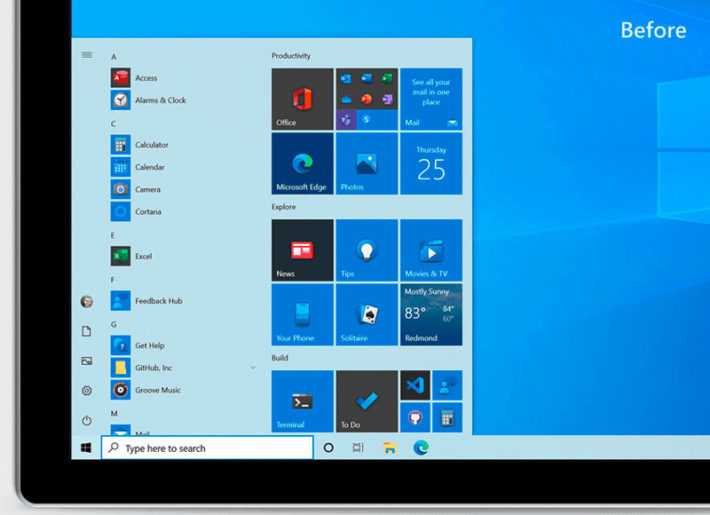Open the Mail tile

(x=431, y=99)
